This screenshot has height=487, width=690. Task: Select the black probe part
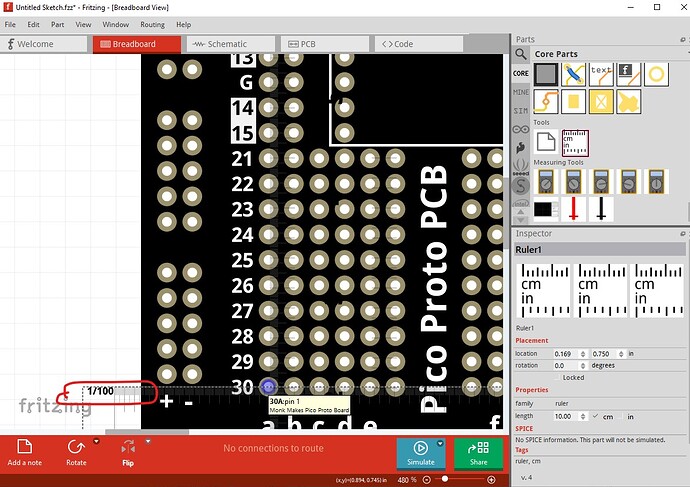point(601,209)
